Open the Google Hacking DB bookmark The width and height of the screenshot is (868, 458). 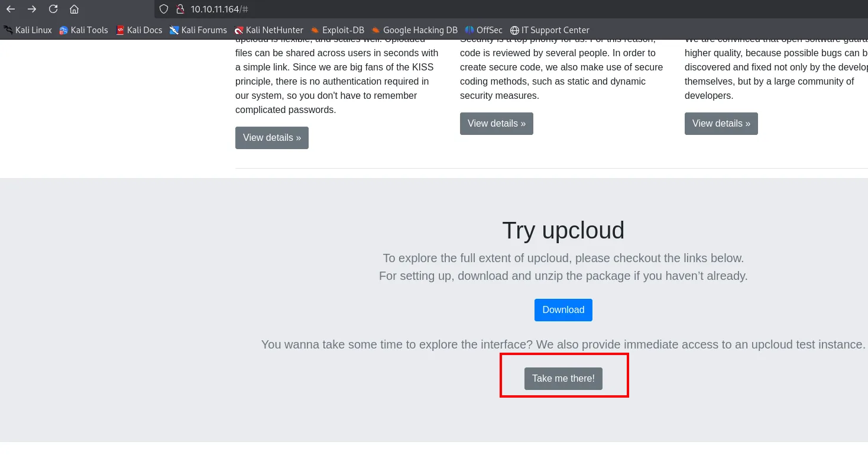pyautogui.click(x=414, y=30)
